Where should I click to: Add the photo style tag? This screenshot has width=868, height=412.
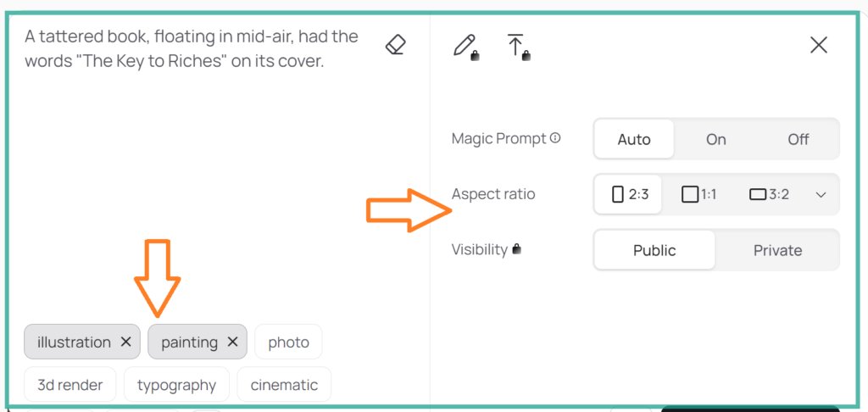[x=288, y=342]
